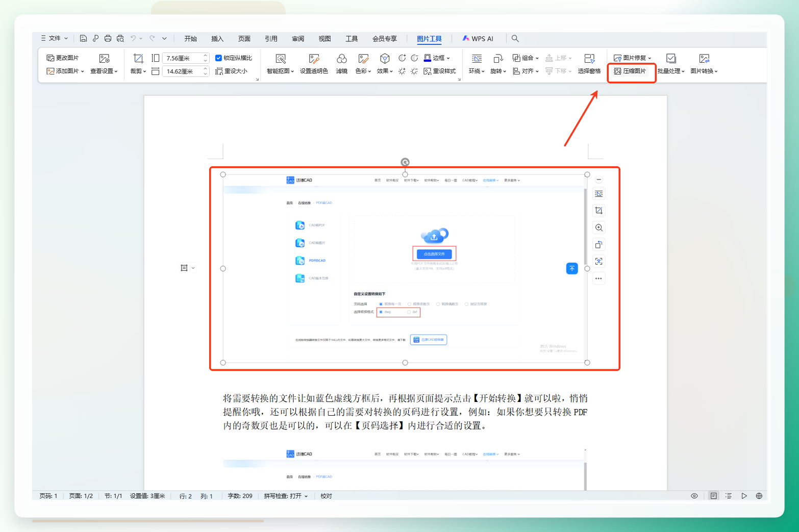Open the 开始 Home tab
The height and width of the screenshot is (532, 799).
(191, 39)
